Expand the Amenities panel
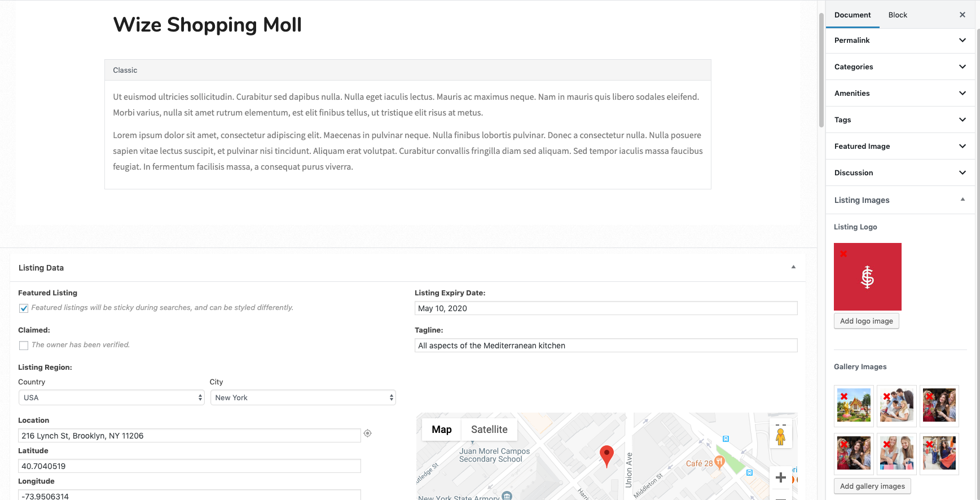The image size is (980, 500). coord(900,93)
